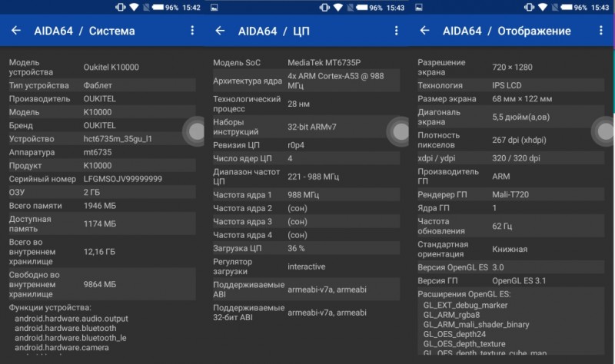
Task: Tap the AIDA64 / Система title
Action: point(85,31)
